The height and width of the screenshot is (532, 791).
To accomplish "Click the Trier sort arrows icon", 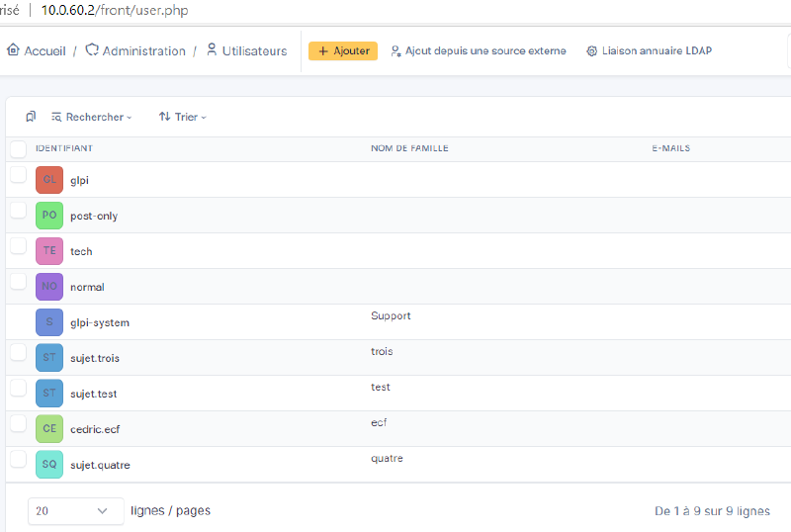I will pyautogui.click(x=164, y=117).
